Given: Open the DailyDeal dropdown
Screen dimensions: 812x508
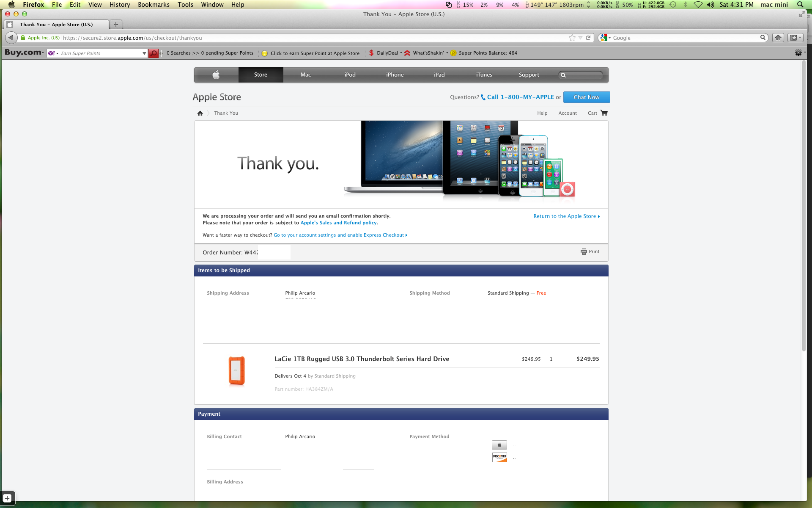Looking at the screenshot, I should click(x=385, y=53).
